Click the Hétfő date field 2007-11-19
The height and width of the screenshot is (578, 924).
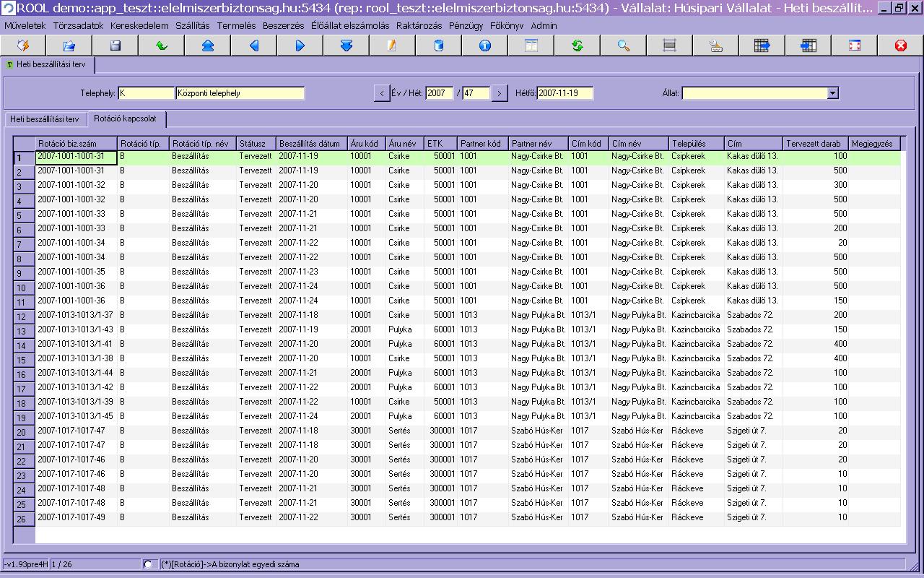565,93
